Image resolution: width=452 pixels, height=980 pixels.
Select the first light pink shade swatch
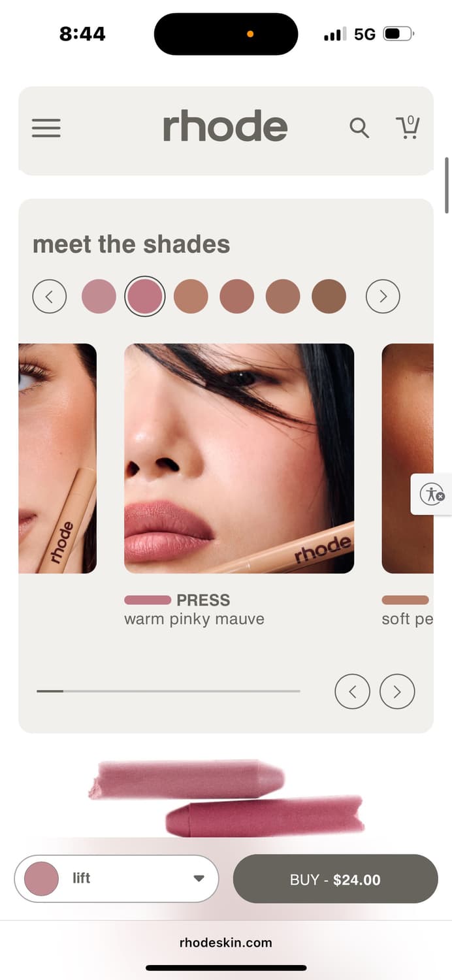(99, 297)
